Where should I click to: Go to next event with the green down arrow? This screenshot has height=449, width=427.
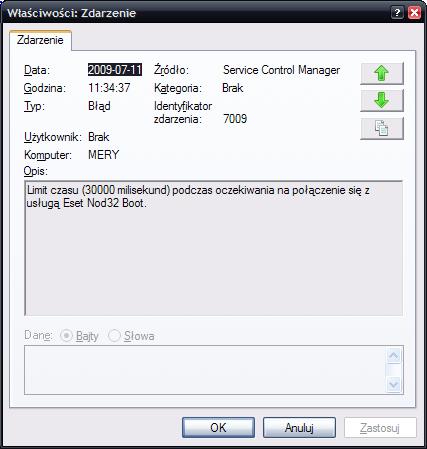[x=382, y=100]
